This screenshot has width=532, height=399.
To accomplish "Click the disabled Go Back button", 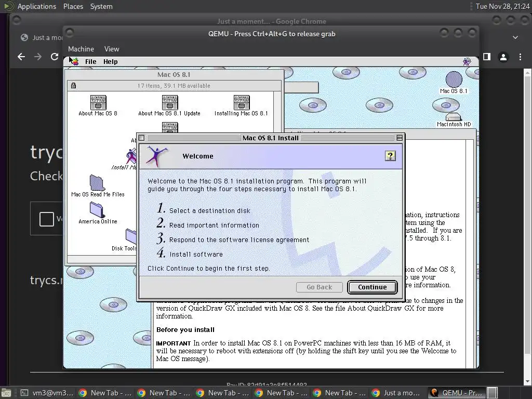I will click(320, 287).
